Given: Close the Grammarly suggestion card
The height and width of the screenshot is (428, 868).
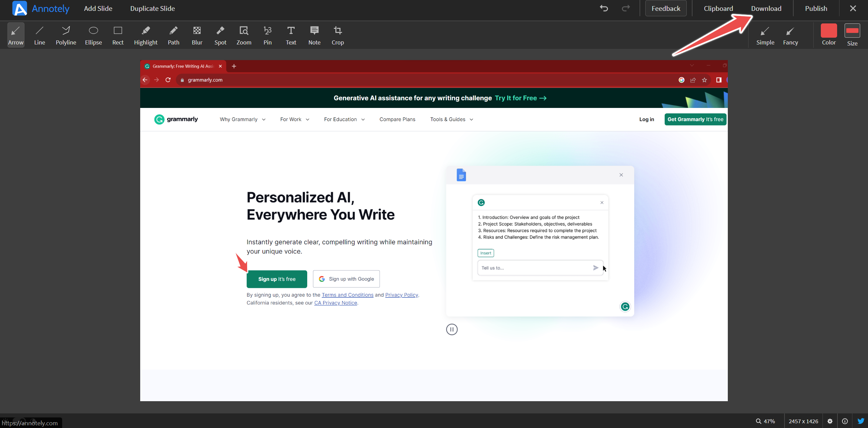Looking at the screenshot, I should tap(602, 203).
